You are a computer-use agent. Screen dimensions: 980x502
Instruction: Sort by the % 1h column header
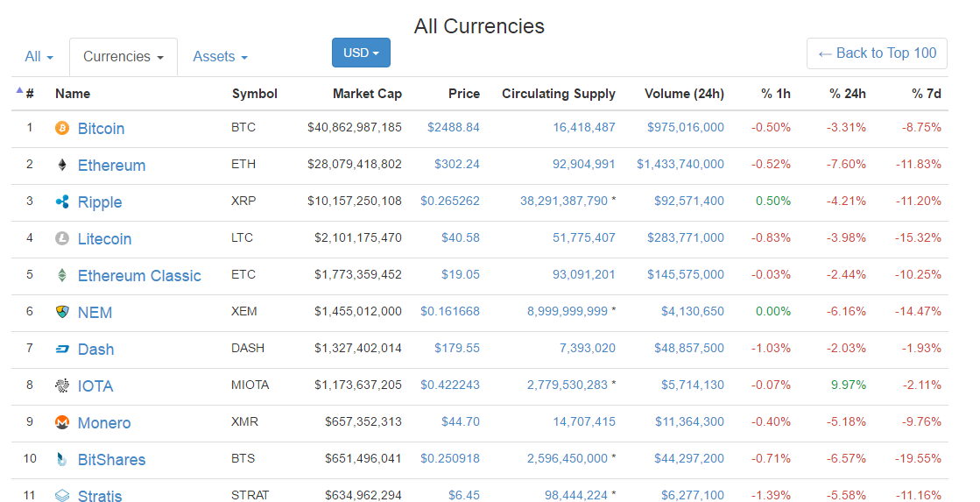[x=776, y=94]
